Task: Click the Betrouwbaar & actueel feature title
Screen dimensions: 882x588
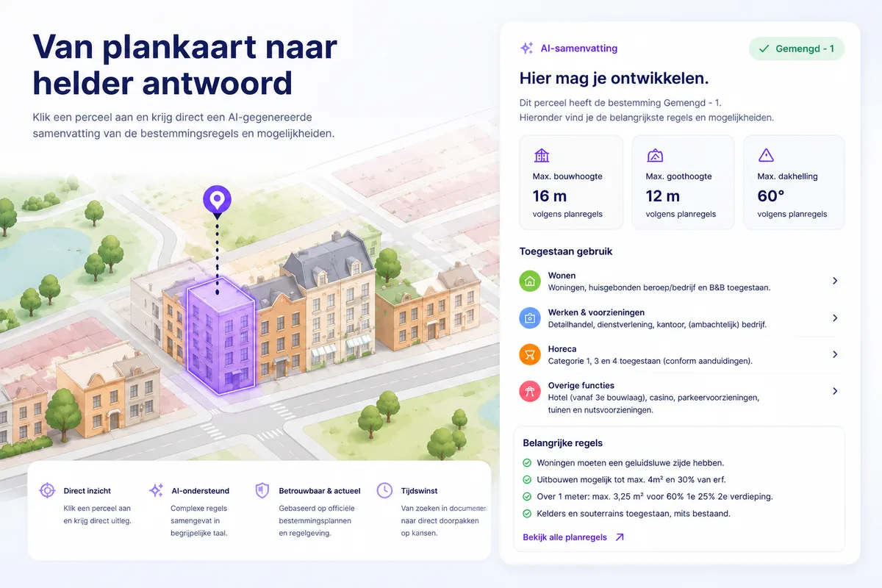Action: tap(320, 490)
